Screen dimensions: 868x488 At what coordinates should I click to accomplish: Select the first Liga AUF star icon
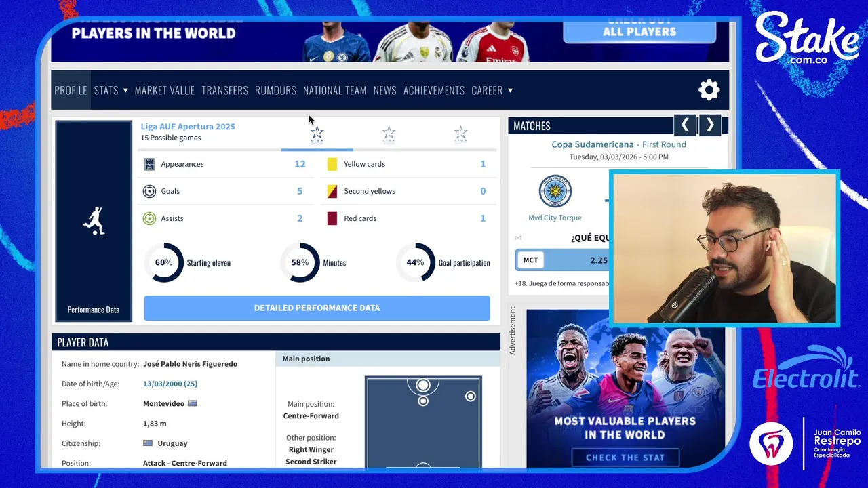[x=317, y=134]
